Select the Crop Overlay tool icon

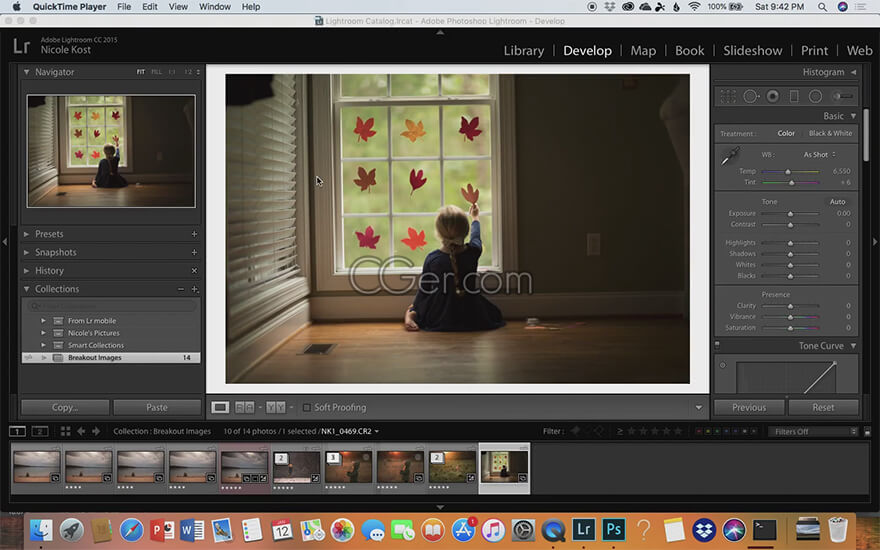click(x=728, y=97)
